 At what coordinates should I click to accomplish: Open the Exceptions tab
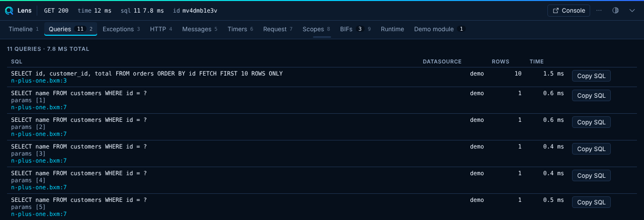click(x=121, y=29)
